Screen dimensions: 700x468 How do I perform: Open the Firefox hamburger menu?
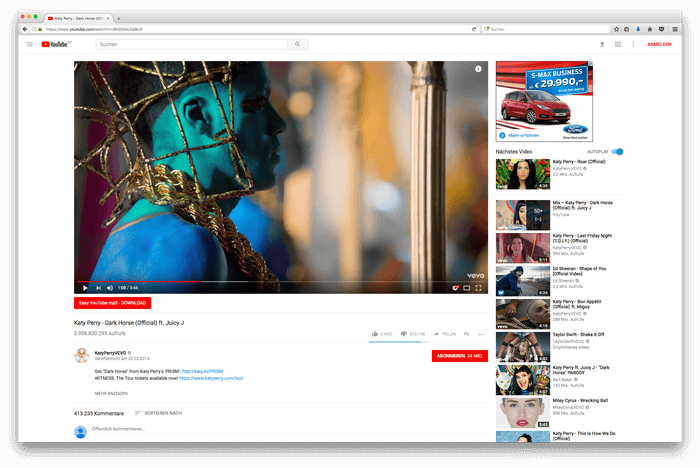[x=675, y=29]
